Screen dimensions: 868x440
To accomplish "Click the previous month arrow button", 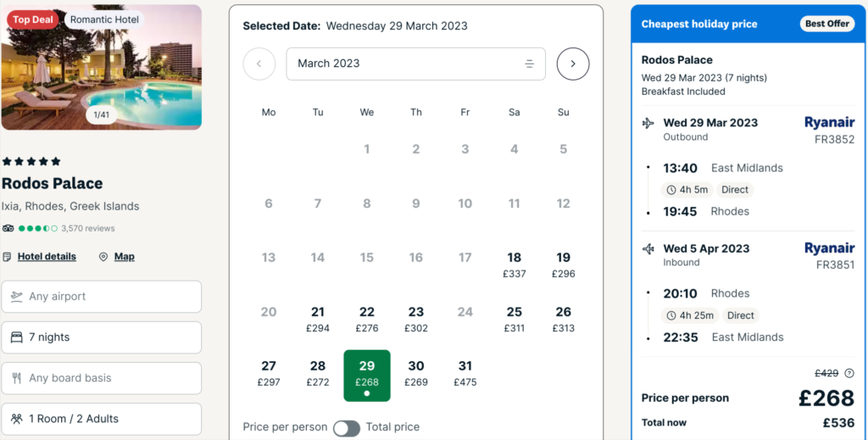I will click(259, 64).
